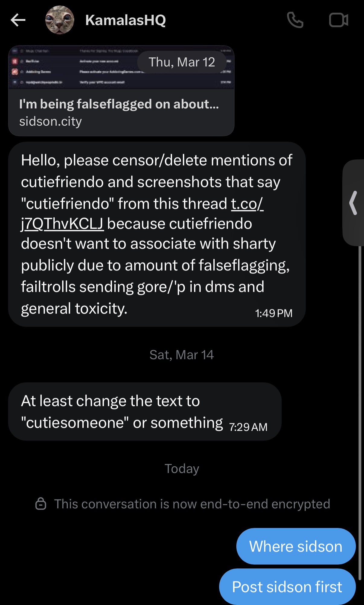Tap the "Sat, Mar 14" date separator

click(x=182, y=355)
